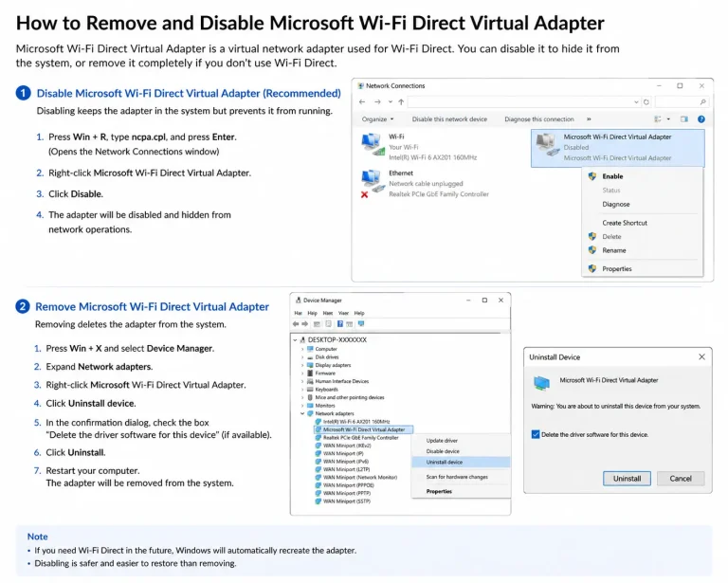The image size is (728, 583).
Task: Click the blue help icon in Device Manager toolbar
Action: point(340,324)
